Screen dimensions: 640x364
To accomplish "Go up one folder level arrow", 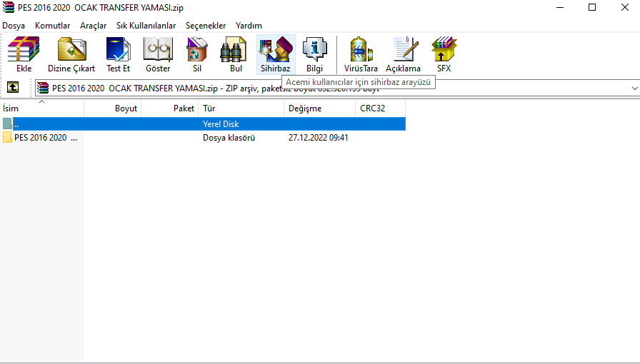I will pyautogui.click(x=13, y=87).
